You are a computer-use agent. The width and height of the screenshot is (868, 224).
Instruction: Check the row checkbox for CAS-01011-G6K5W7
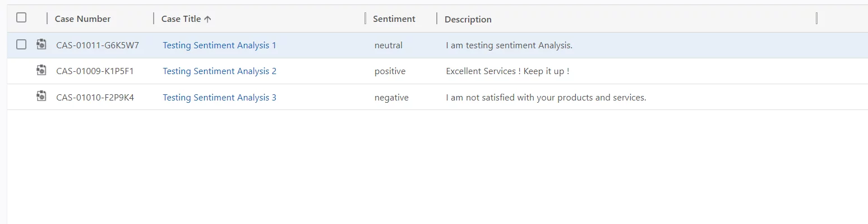coord(21,44)
